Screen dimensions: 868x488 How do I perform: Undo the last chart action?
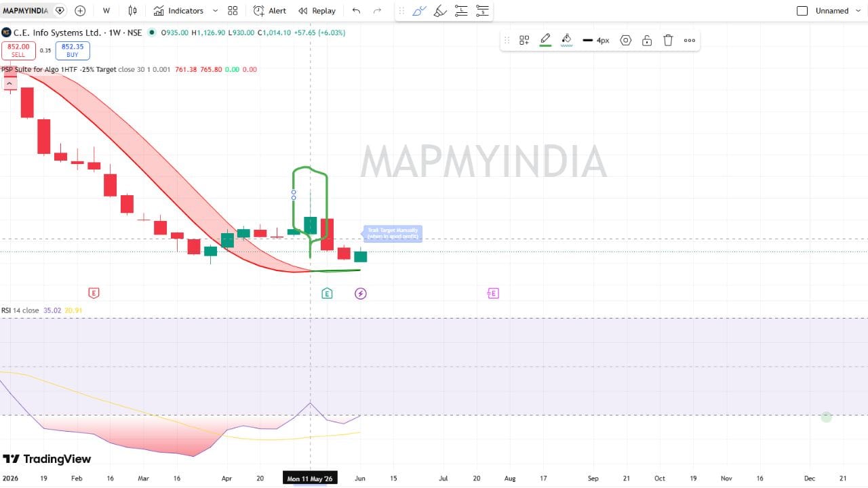point(356,11)
